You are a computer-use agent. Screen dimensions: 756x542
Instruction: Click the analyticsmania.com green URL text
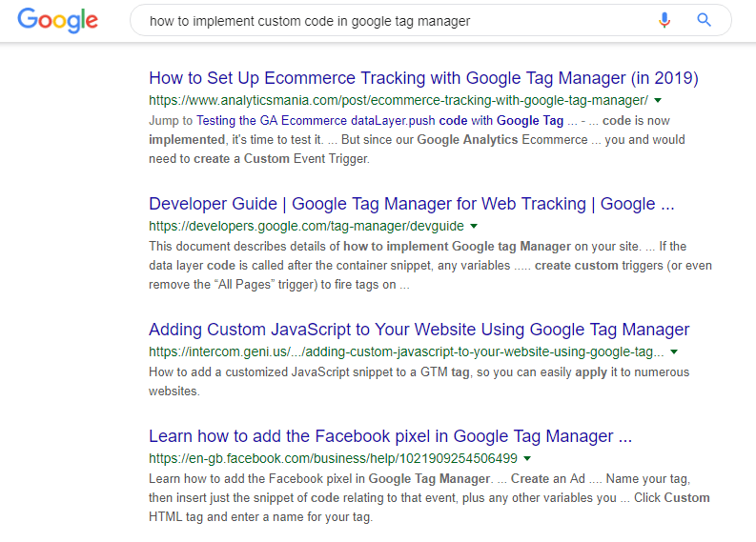tap(398, 100)
